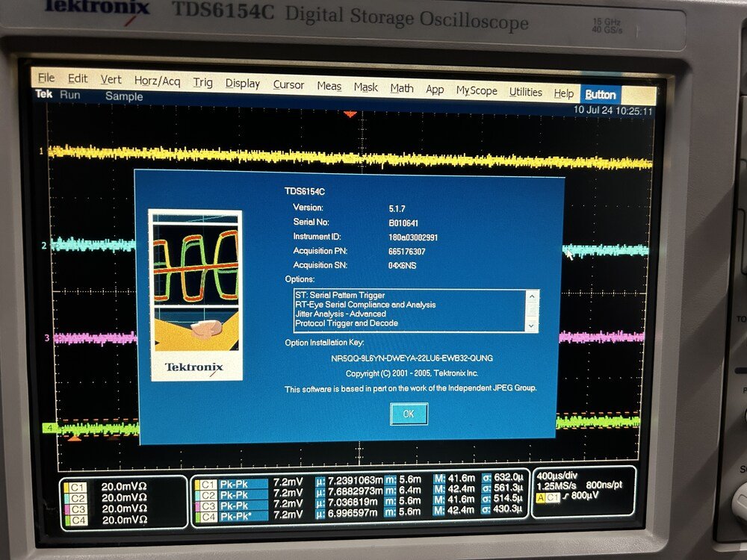Image resolution: width=747 pixels, height=560 pixels.
Task: Click the C1 max value 41.6m
Action: [x=461, y=478]
